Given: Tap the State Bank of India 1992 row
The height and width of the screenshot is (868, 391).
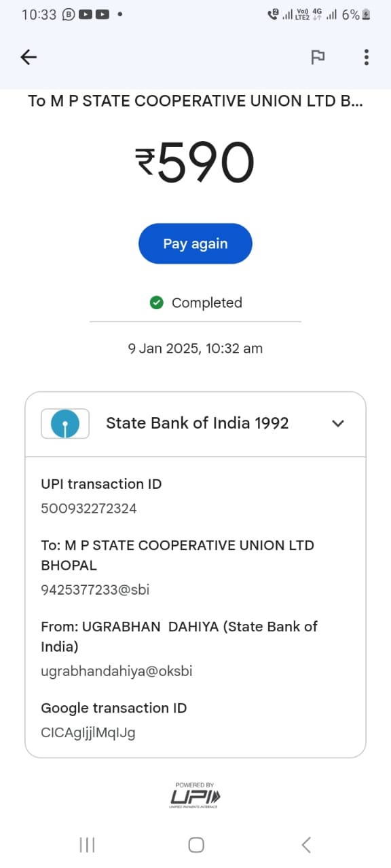Looking at the screenshot, I should [195, 424].
